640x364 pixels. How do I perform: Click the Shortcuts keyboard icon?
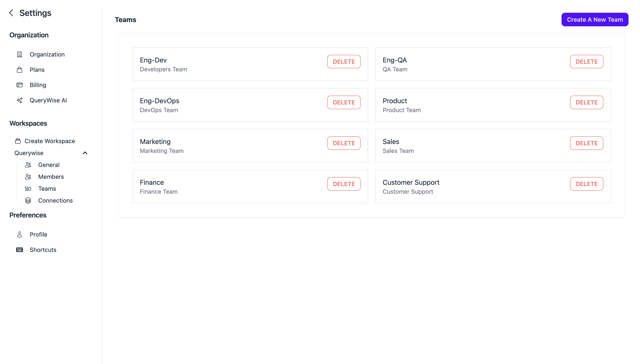point(20,250)
